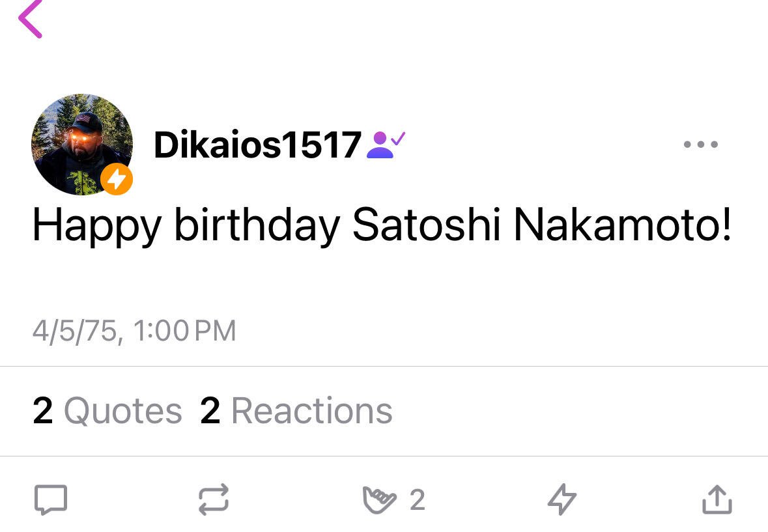React with the shaka hand icon
This screenshot has width=768, height=532.
pos(379,499)
